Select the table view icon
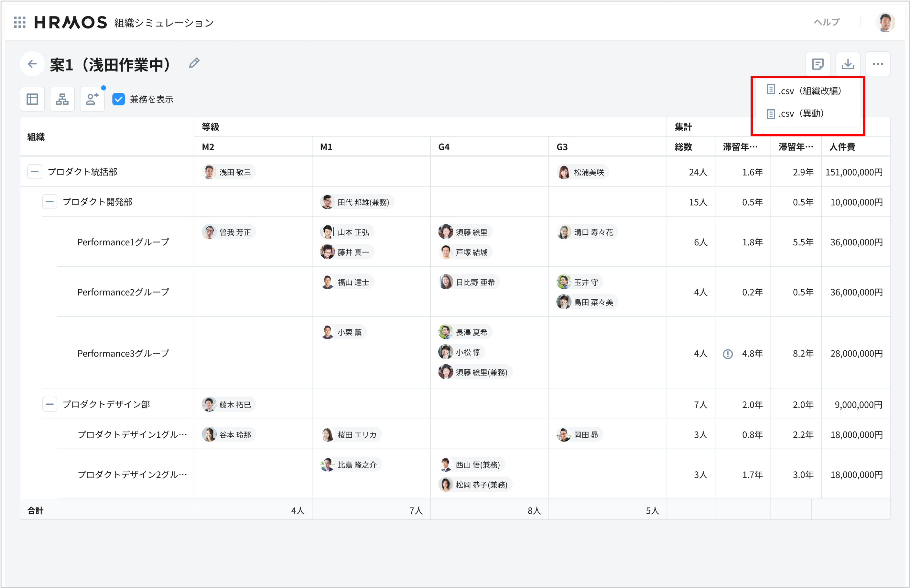This screenshot has height=588, width=910. tap(32, 99)
